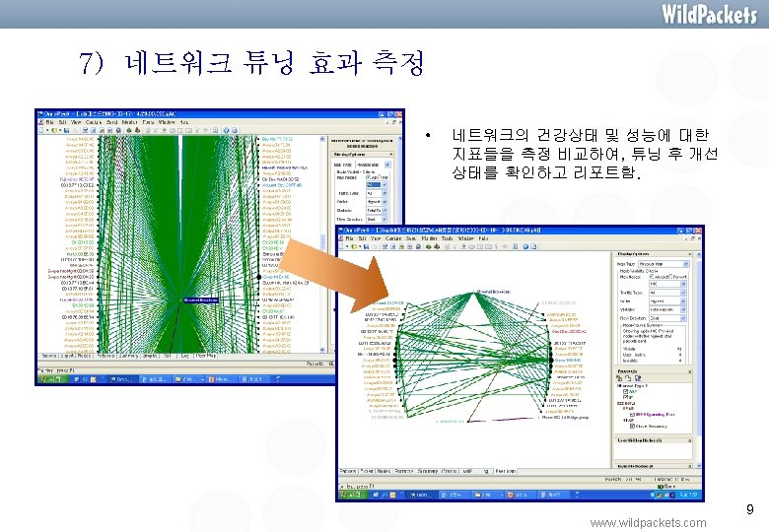Switch to Nodes tab in front window
This screenshot has width=769, height=532.
point(384,471)
